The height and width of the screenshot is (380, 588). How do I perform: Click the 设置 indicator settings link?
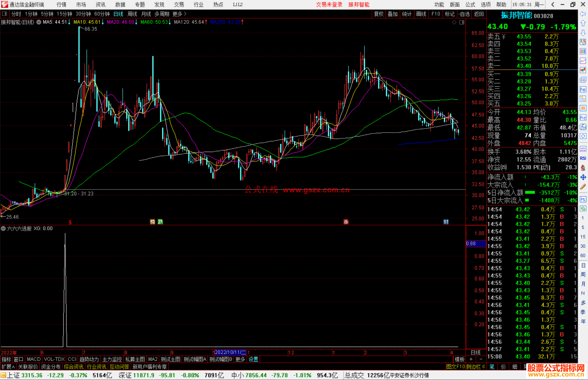(253, 359)
